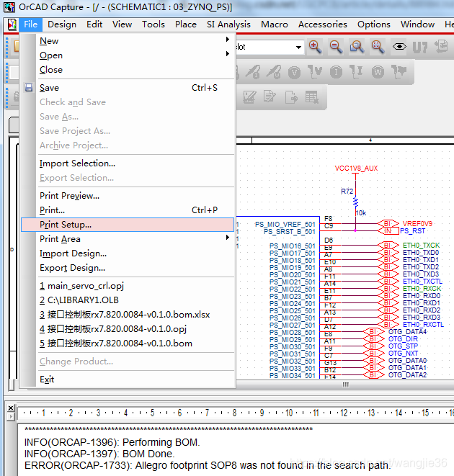
Task: Click the pen marker icon with I badge
Action: coord(253,72)
